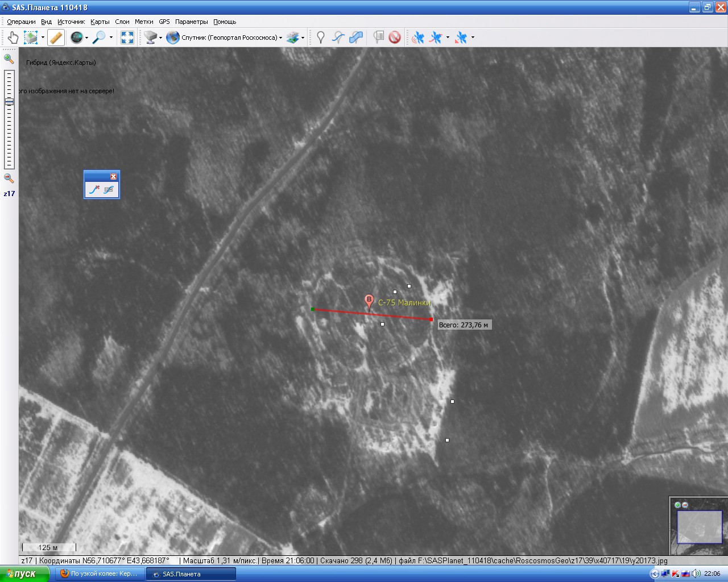Open the placemark manager list icon
Viewport: 728px width, 582px height.
(379, 38)
